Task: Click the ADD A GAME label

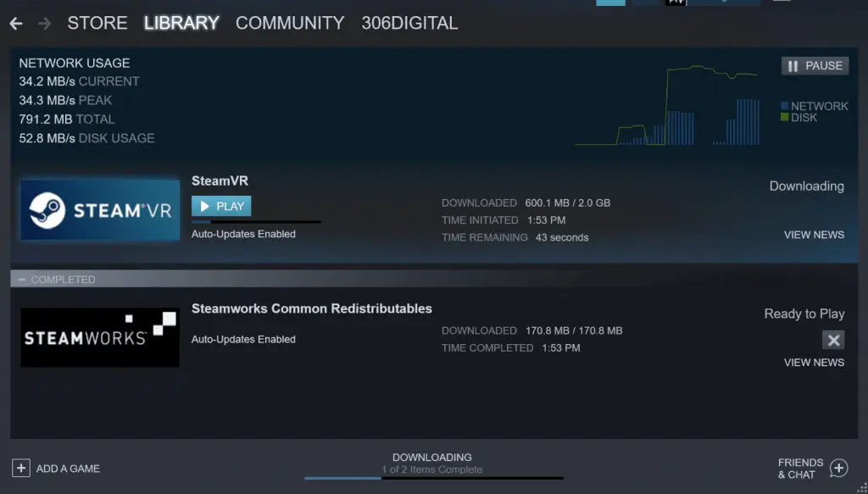Action: (x=68, y=469)
